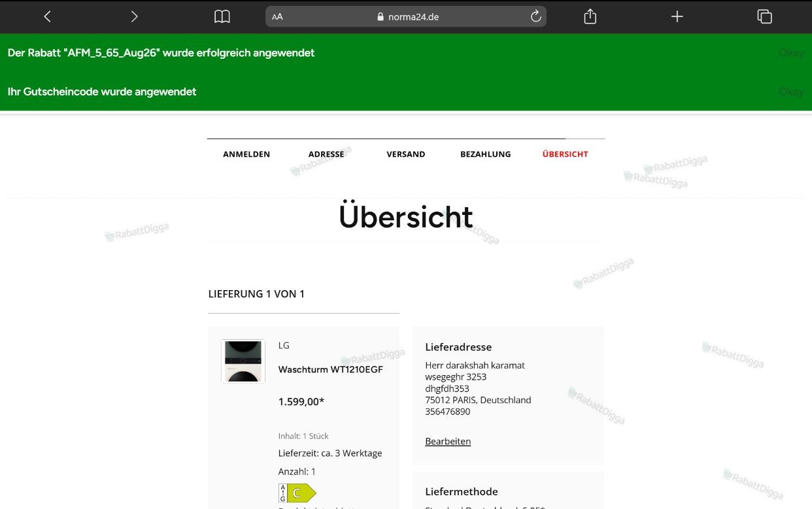The height and width of the screenshot is (509, 812).
Task: Click Bearbeiten under Lieferadresse
Action: (x=448, y=441)
